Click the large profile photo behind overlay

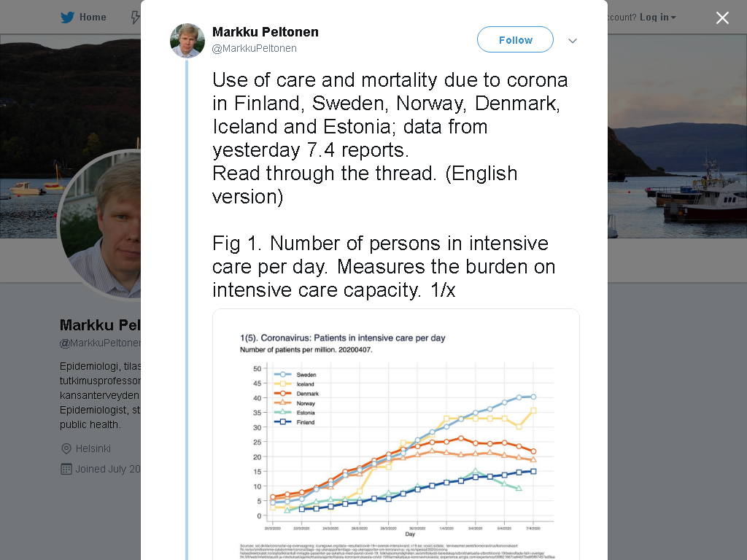[101, 226]
